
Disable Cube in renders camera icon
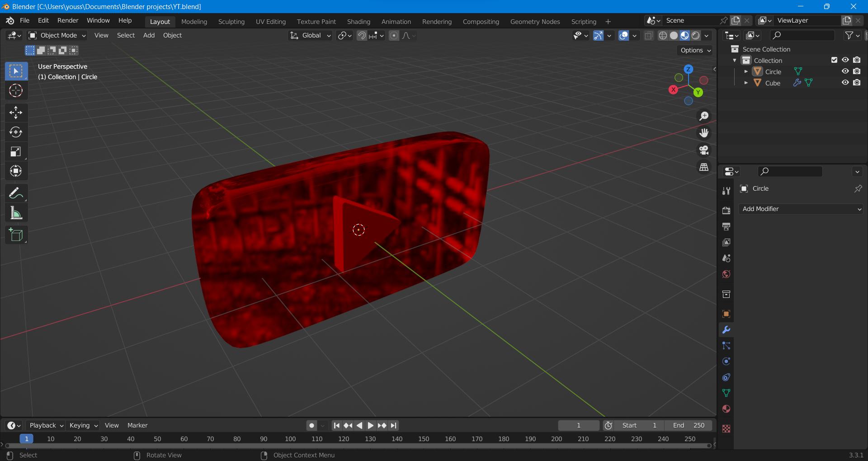click(x=857, y=83)
